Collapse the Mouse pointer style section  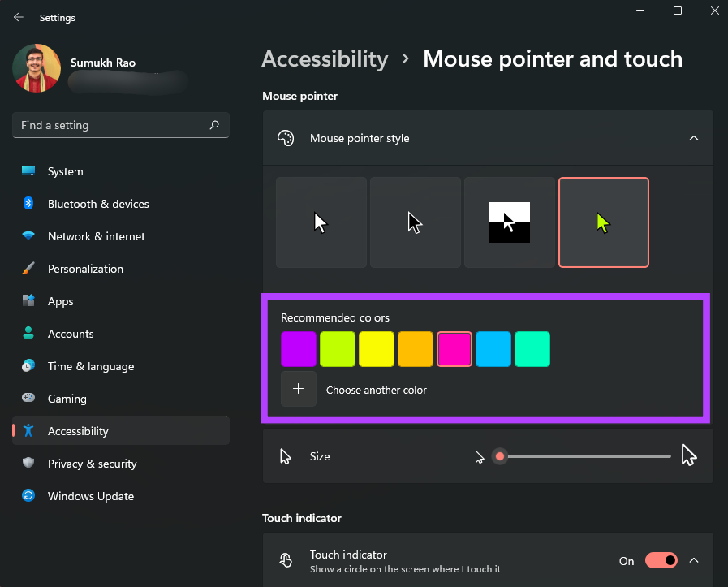[x=694, y=138]
